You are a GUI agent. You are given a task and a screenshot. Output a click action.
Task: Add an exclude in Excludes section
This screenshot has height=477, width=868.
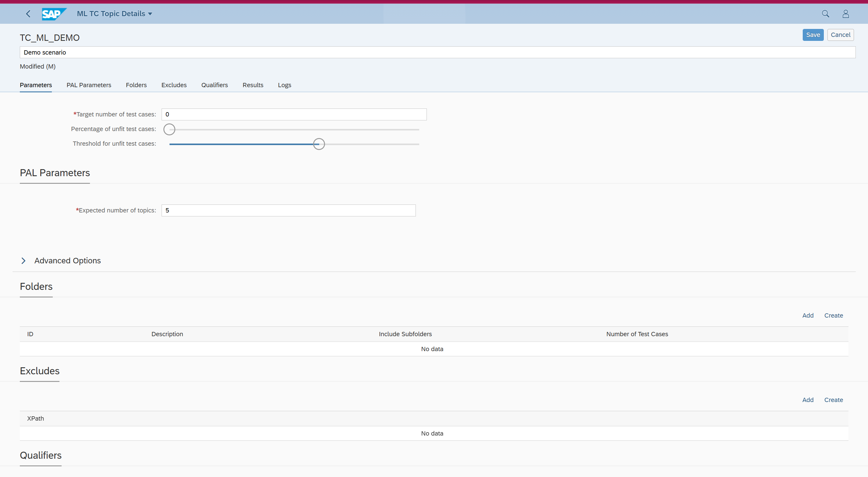pyautogui.click(x=808, y=400)
